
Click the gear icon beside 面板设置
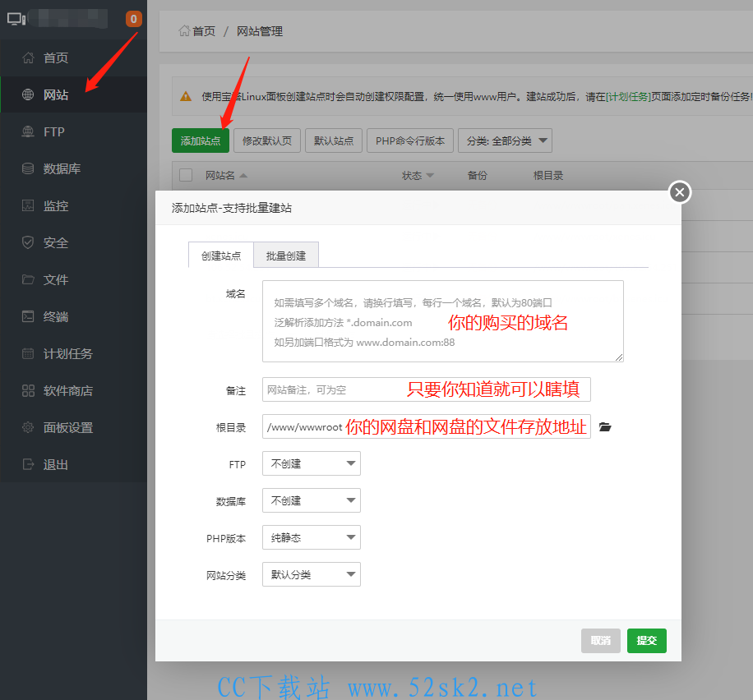[28, 427]
